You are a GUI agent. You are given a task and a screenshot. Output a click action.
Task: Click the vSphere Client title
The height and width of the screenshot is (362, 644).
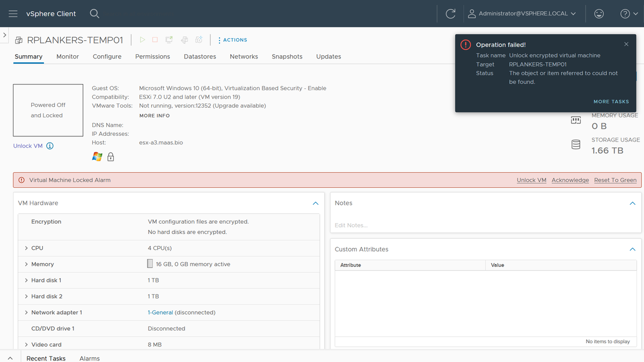tap(51, 13)
